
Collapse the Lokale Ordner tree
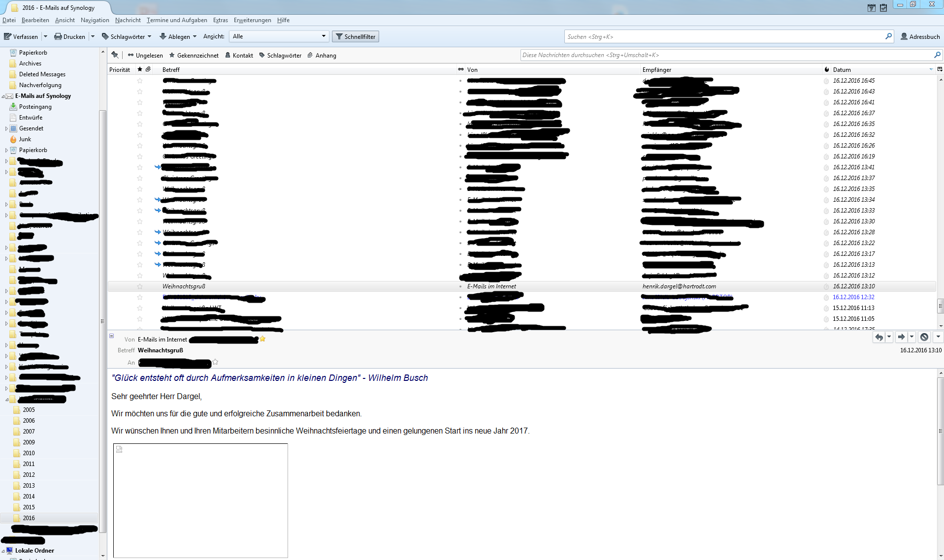pyautogui.click(x=3, y=551)
